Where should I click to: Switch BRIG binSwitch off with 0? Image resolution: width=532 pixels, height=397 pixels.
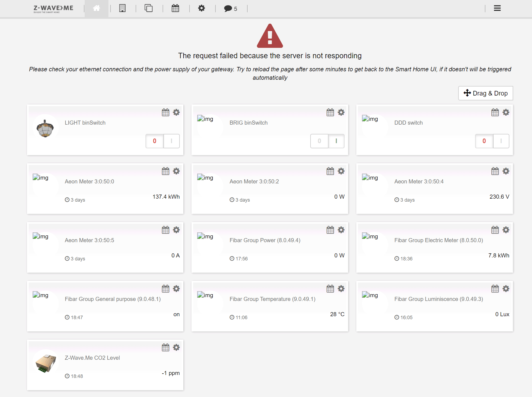tap(319, 141)
